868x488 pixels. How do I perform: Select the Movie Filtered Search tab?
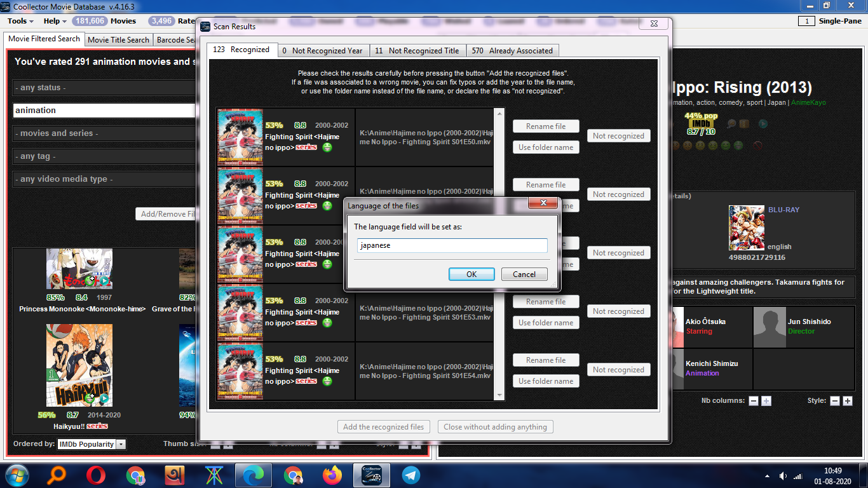point(44,39)
